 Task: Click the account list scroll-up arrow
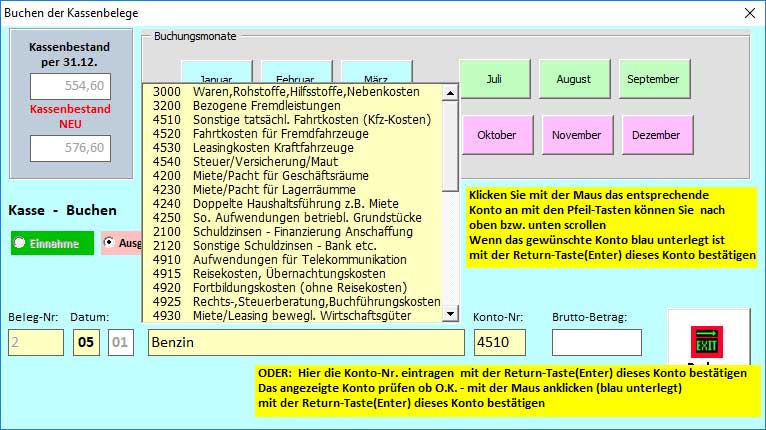point(450,92)
